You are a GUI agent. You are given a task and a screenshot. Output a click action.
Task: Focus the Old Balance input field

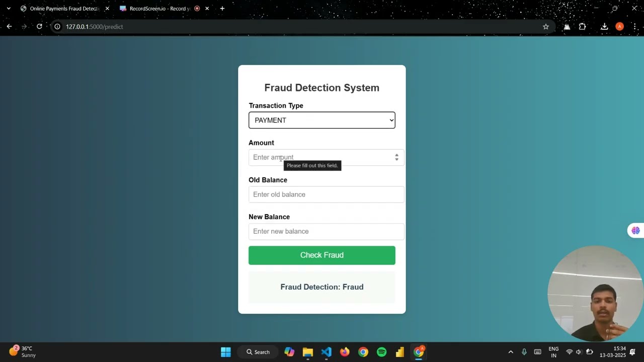[x=326, y=195]
